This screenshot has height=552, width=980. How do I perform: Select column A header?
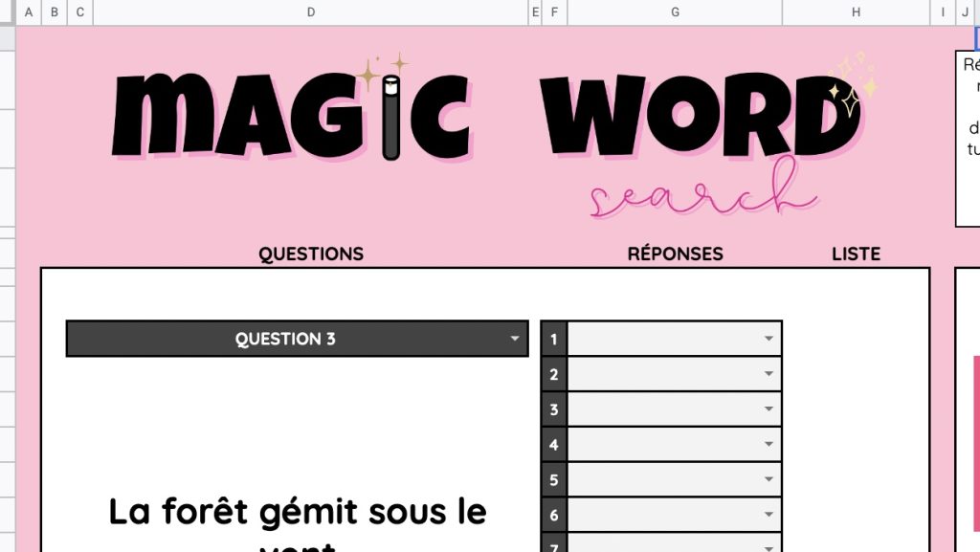[29, 12]
